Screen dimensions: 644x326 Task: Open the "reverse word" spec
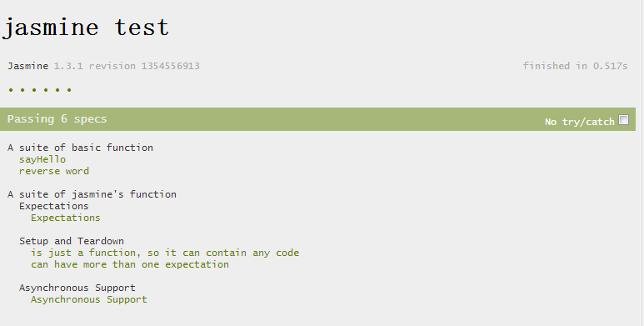coord(54,171)
